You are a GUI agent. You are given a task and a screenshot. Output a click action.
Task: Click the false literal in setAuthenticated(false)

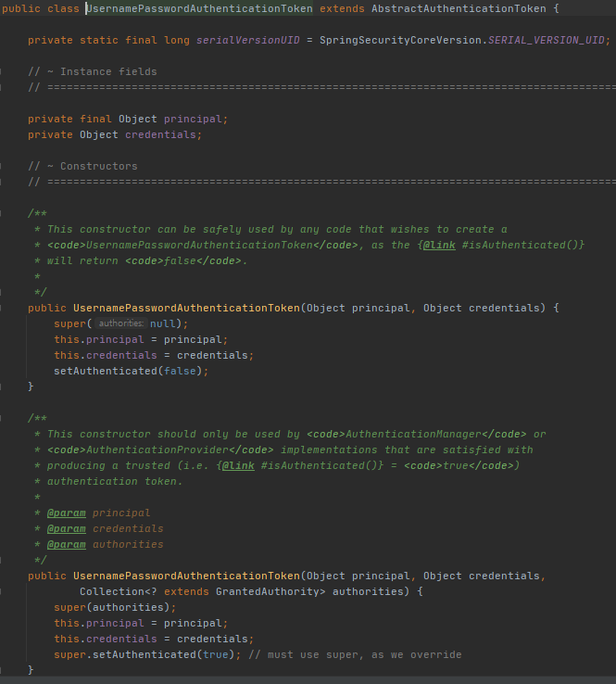tap(180, 372)
